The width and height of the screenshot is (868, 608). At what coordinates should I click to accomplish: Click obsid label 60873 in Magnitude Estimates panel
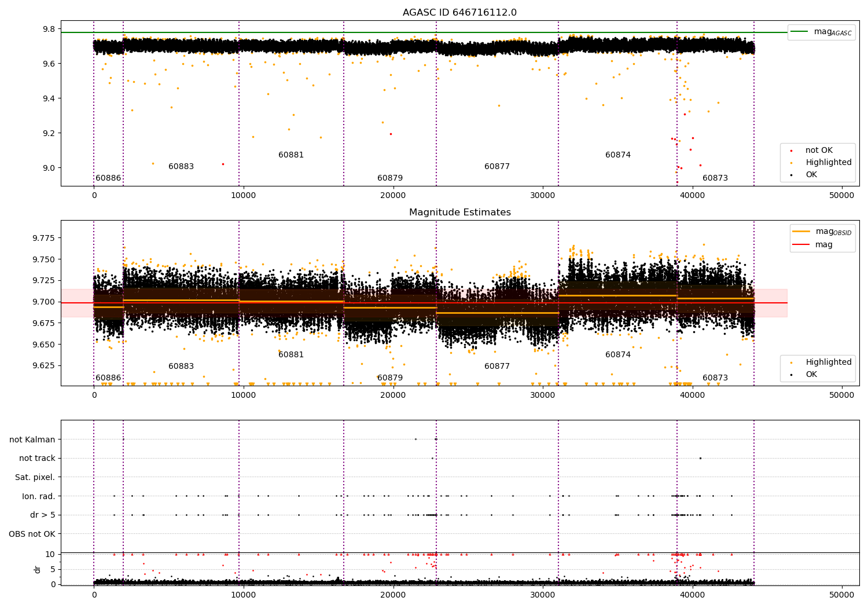pyautogui.click(x=715, y=378)
